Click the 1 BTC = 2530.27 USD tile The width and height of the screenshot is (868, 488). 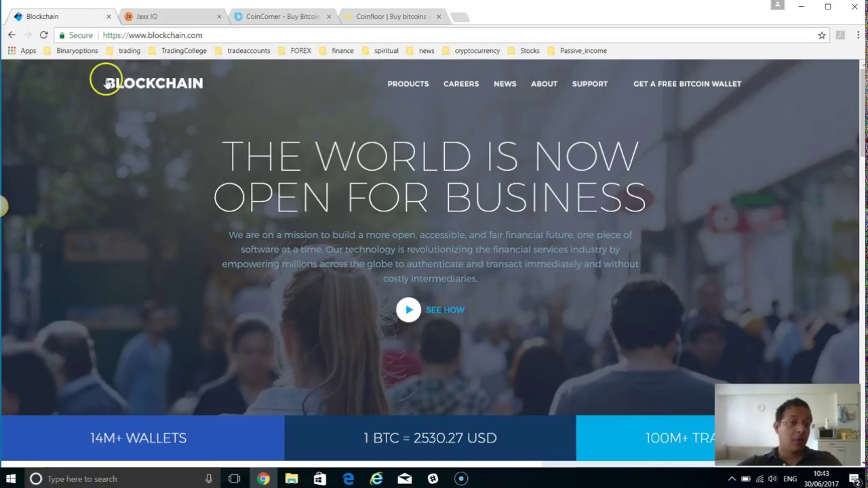coord(430,438)
